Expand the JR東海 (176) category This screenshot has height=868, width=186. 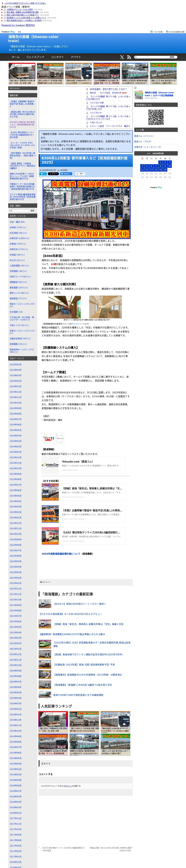(24, 244)
